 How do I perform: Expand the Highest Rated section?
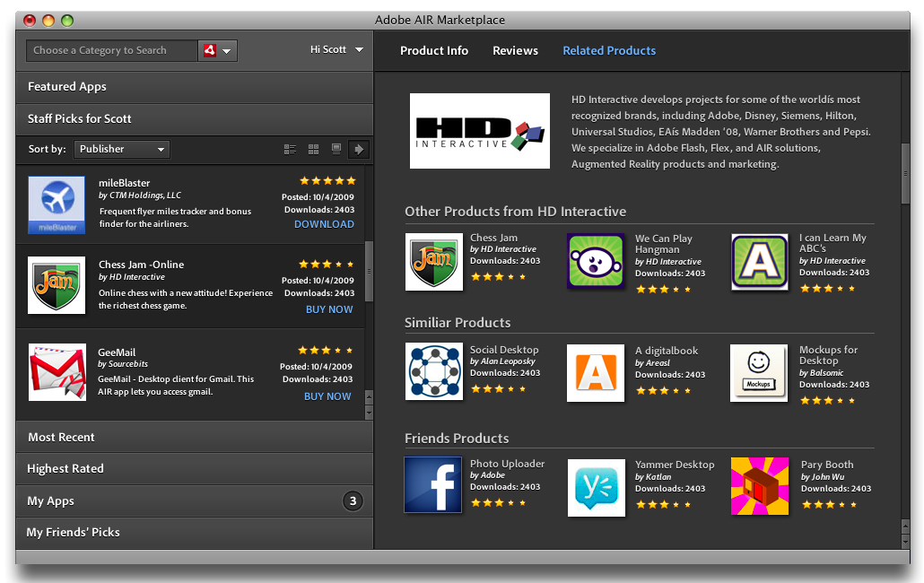tap(195, 469)
